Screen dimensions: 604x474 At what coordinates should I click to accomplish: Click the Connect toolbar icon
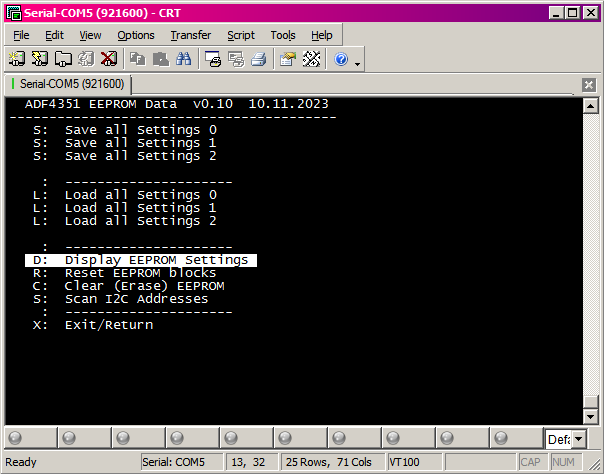17,59
